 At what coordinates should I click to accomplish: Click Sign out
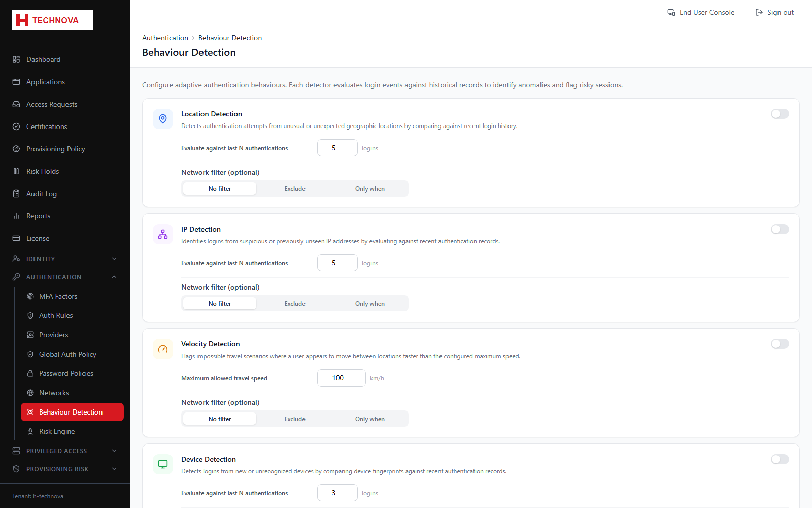pyautogui.click(x=774, y=12)
